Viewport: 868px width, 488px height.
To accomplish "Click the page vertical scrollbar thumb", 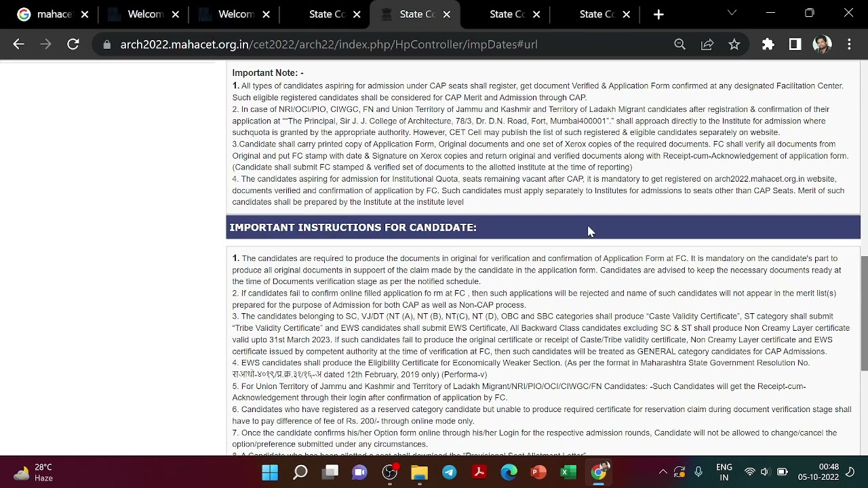I will 864,313.
